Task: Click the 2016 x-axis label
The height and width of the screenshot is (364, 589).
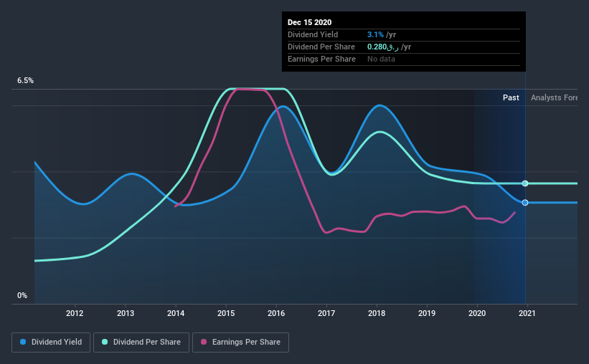Action: (276, 313)
